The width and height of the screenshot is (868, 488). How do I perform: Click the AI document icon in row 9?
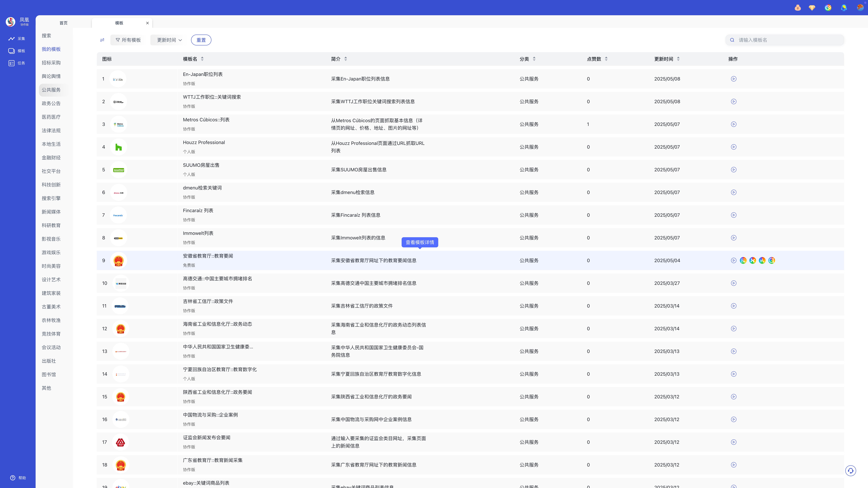(743, 260)
